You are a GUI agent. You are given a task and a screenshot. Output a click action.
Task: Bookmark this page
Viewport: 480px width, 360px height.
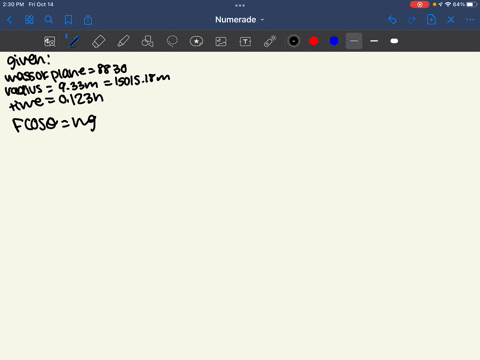pos(68,20)
